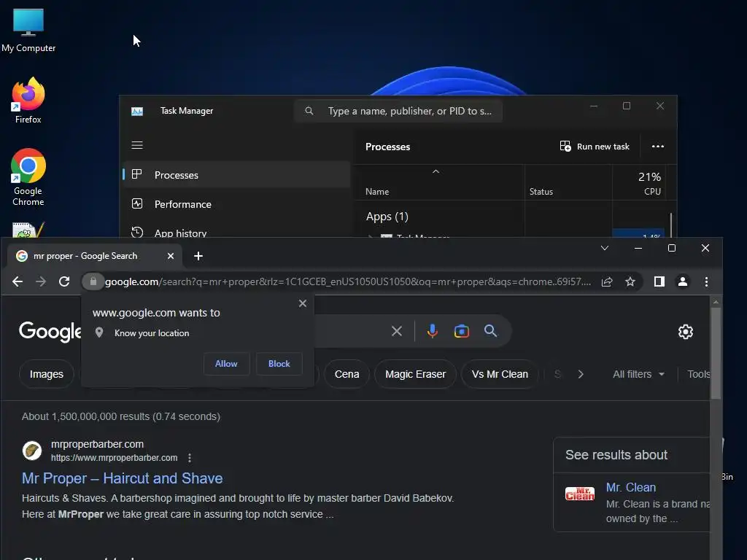Click the Mr. Clean logo thumbnail
747x560 pixels.
pos(580,494)
